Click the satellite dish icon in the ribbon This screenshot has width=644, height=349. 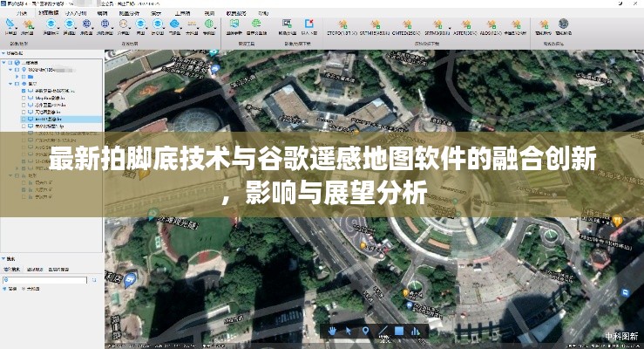click(10, 24)
